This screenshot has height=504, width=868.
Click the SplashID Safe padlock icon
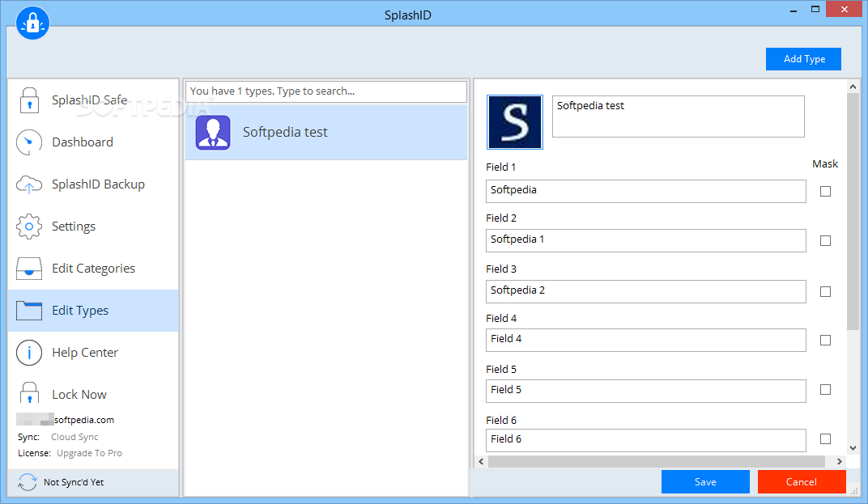tap(29, 100)
